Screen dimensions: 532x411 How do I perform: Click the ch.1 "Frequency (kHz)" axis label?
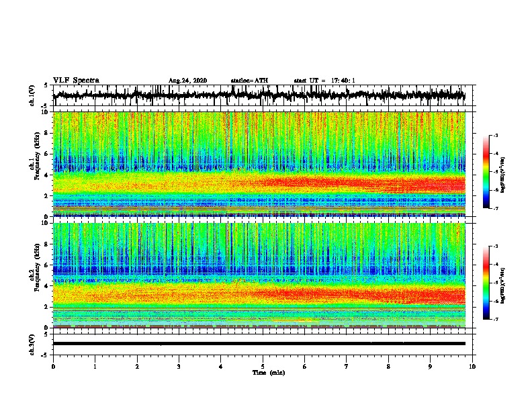click(x=37, y=156)
